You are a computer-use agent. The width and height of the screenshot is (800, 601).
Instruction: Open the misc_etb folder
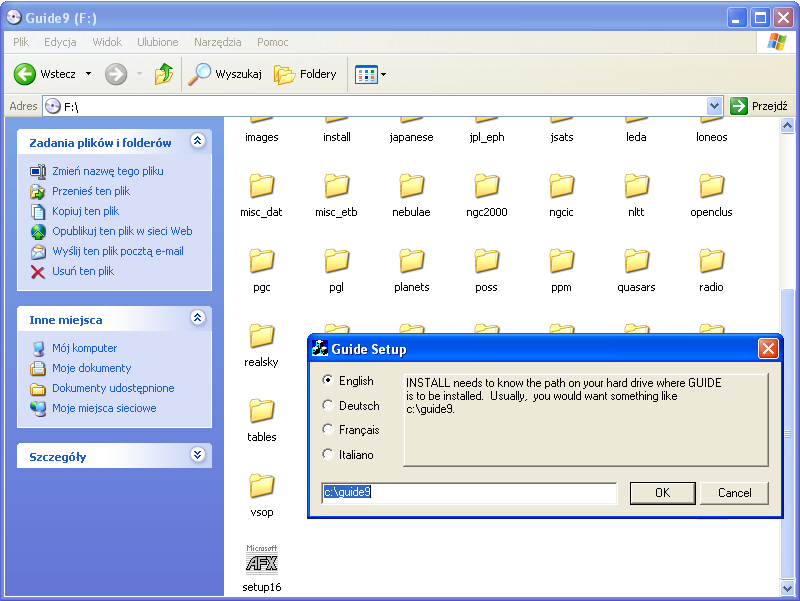click(336, 196)
